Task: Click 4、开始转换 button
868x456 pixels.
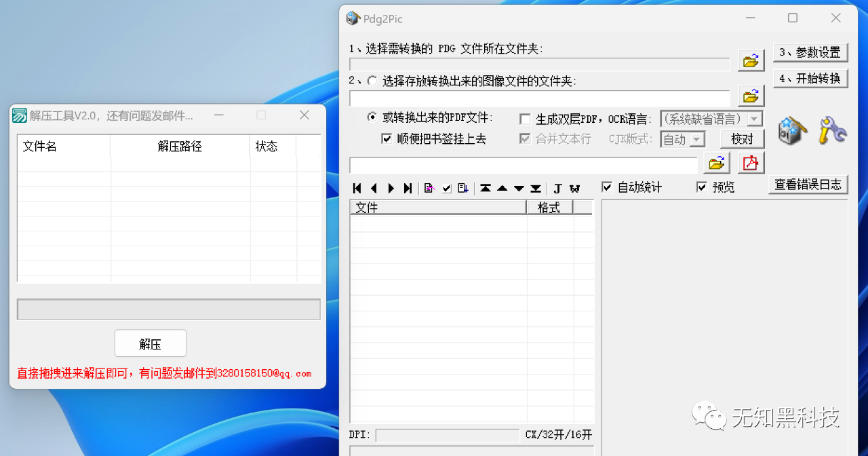Action: tap(810, 79)
